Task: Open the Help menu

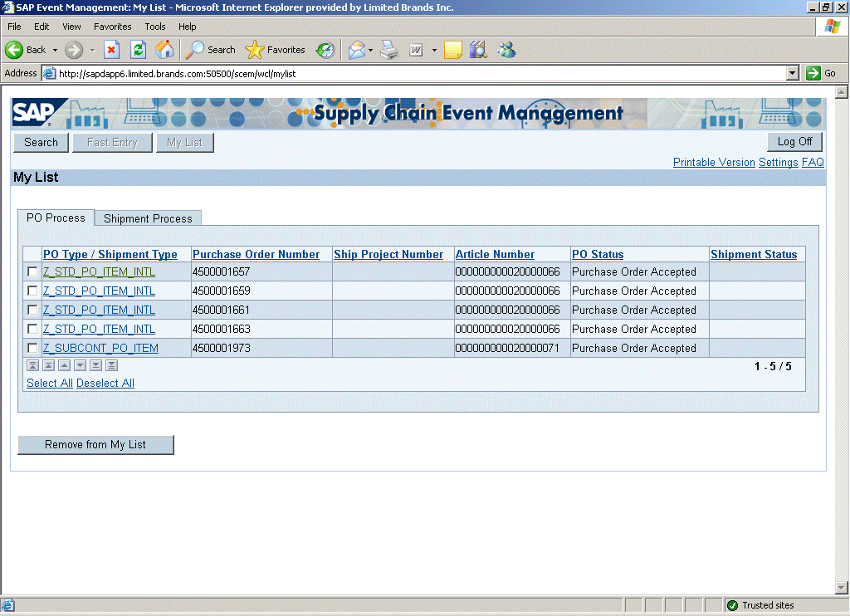Action: tap(188, 27)
